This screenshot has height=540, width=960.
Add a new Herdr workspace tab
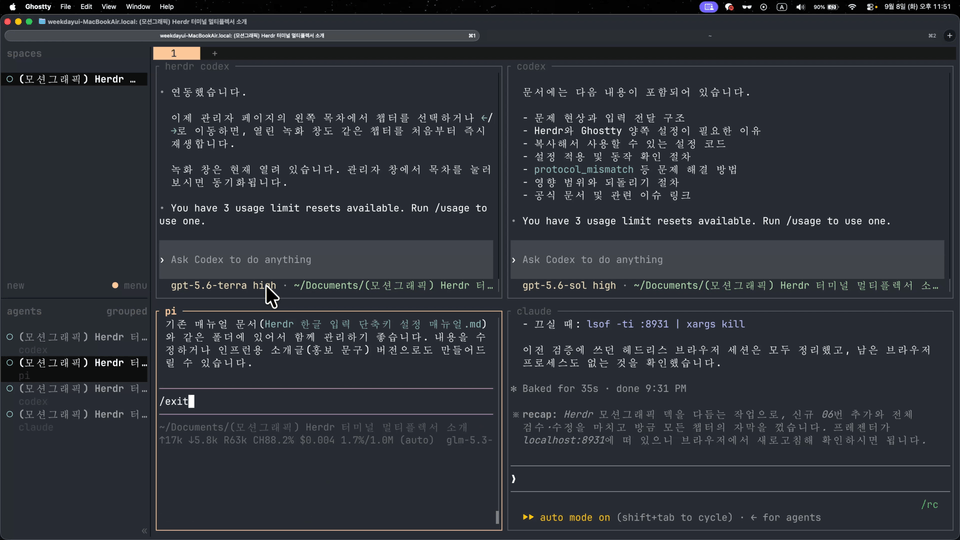(x=214, y=54)
